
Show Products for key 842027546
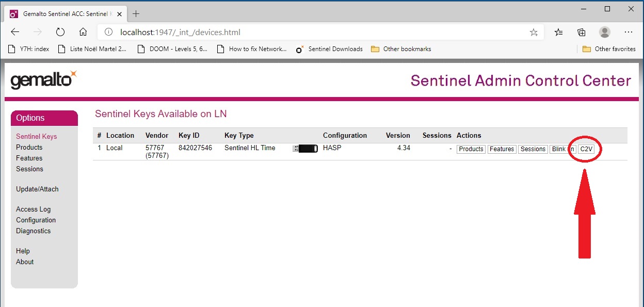pyautogui.click(x=471, y=149)
